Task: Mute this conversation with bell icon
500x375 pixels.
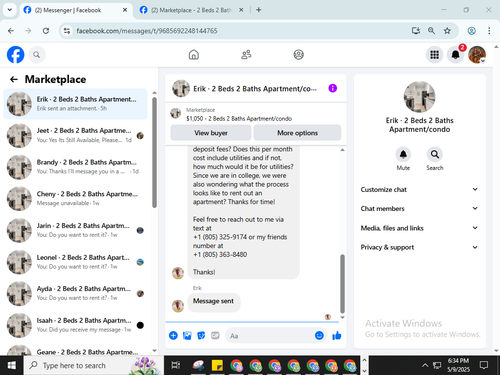Action: click(x=403, y=154)
